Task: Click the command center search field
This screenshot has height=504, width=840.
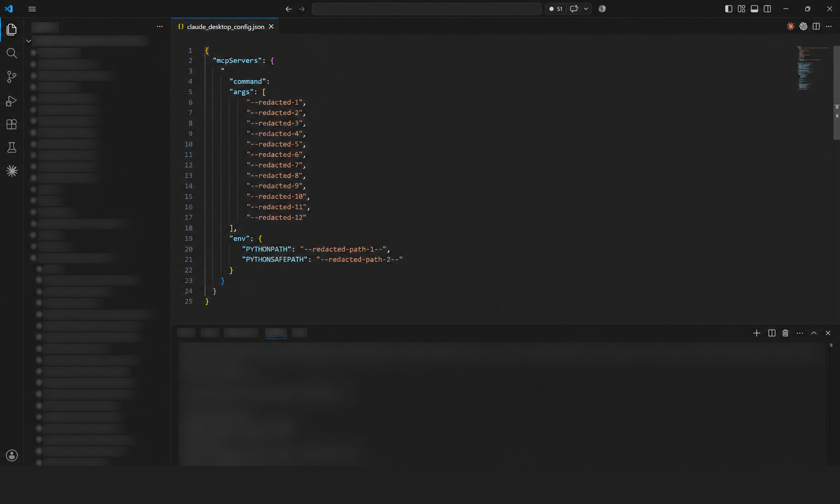Action: 426,9
